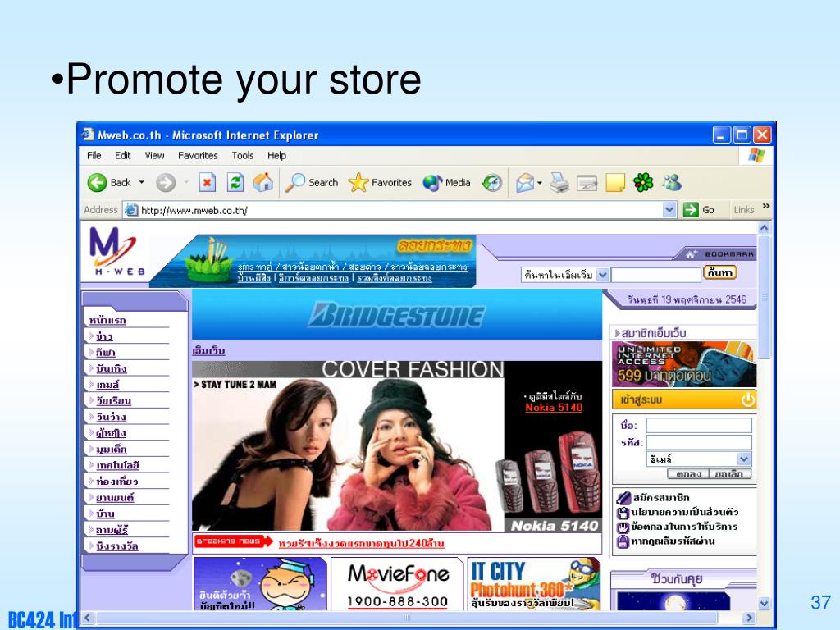Open the Nokia 5140 red link

point(554,408)
